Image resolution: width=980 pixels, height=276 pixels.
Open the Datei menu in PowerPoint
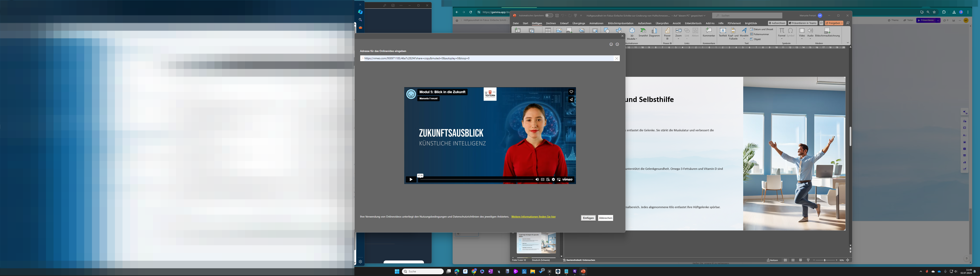click(516, 23)
